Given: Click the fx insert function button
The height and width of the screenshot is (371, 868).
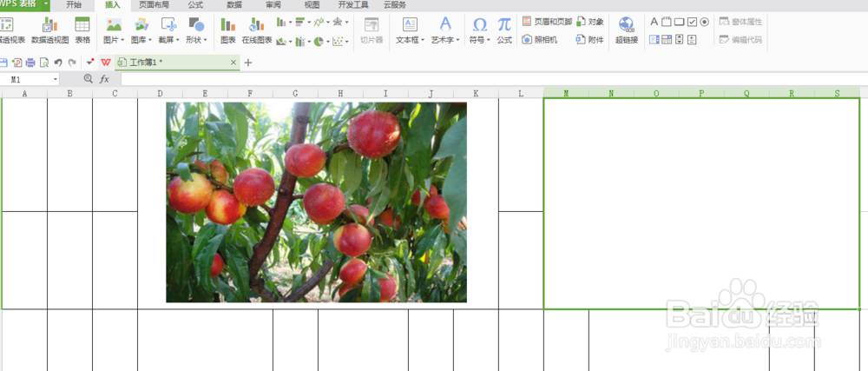Looking at the screenshot, I should point(104,79).
